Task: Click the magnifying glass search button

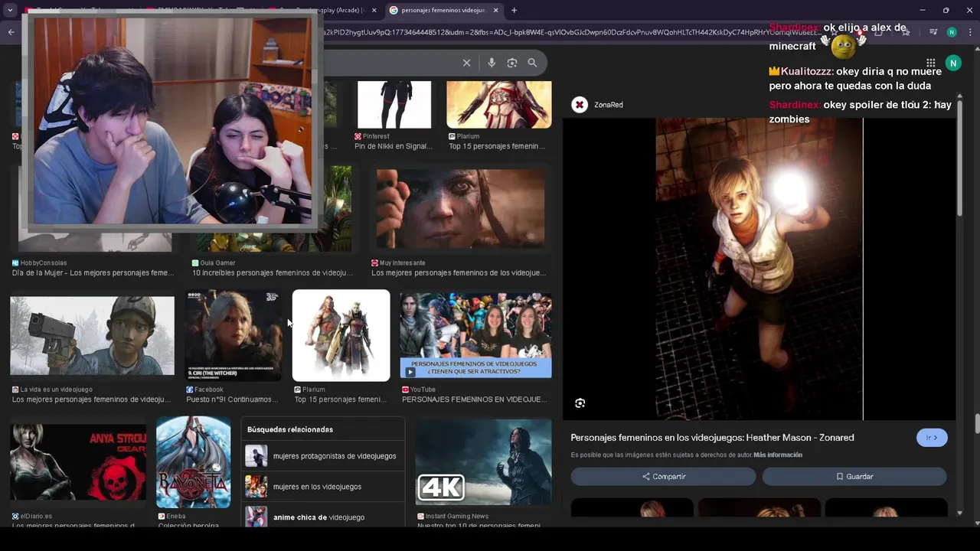Action: click(x=532, y=63)
